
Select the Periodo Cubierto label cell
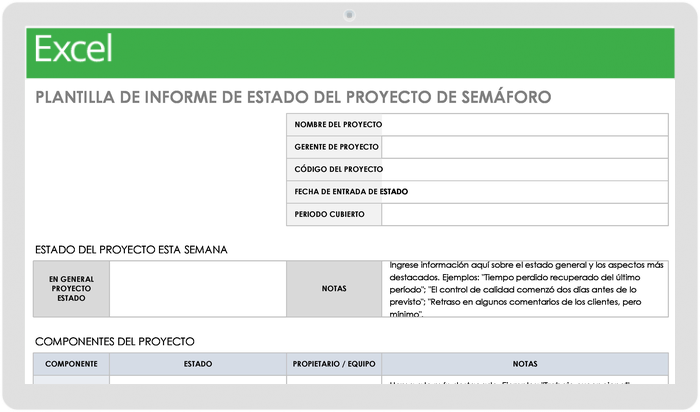pyautogui.click(x=334, y=214)
